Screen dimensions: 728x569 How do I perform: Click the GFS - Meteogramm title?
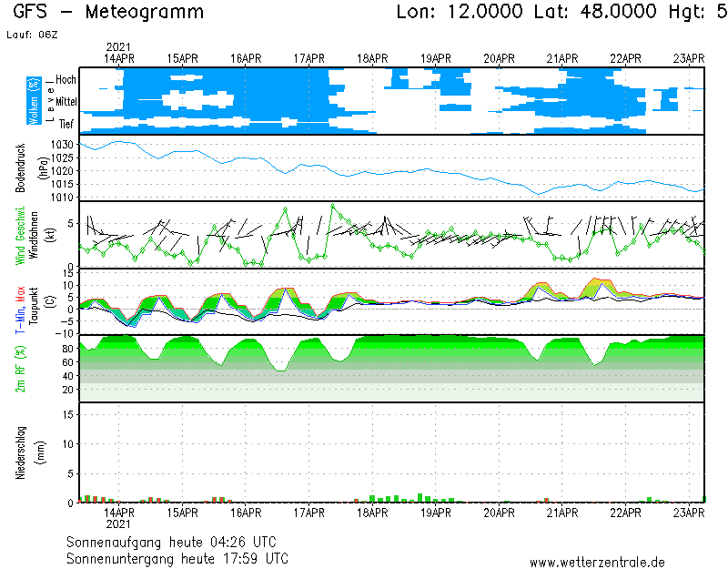108,13
